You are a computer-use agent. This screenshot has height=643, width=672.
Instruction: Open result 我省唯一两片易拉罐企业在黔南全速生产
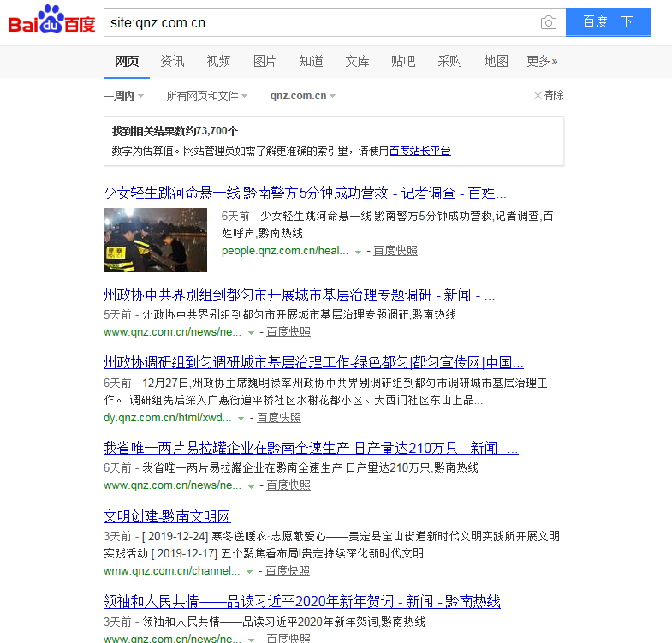[x=311, y=448]
